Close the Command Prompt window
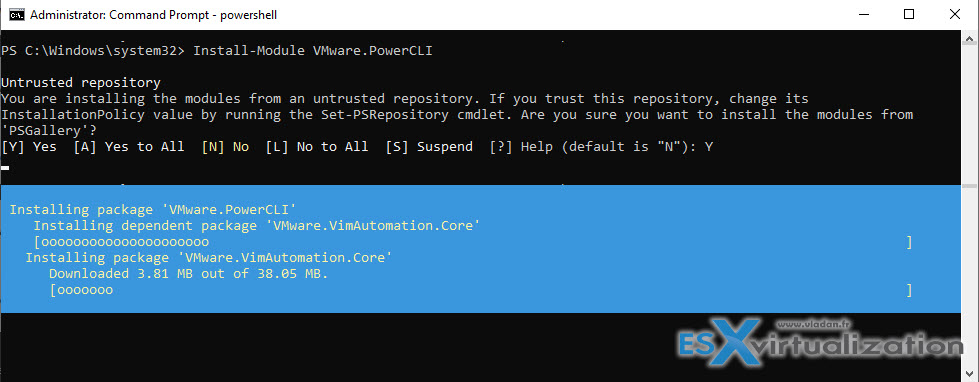 coord(955,14)
